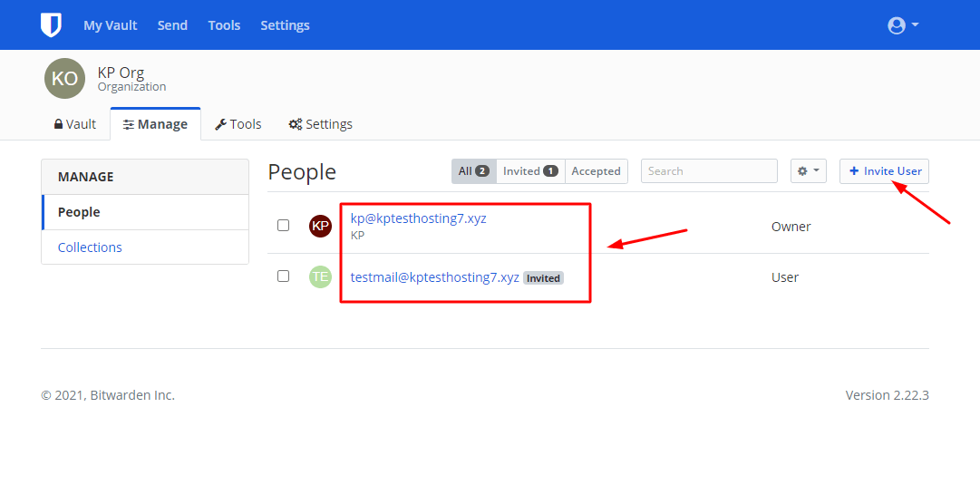Click the TE user avatar
This screenshot has height=504, width=980.
pyautogui.click(x=321, y=276)
